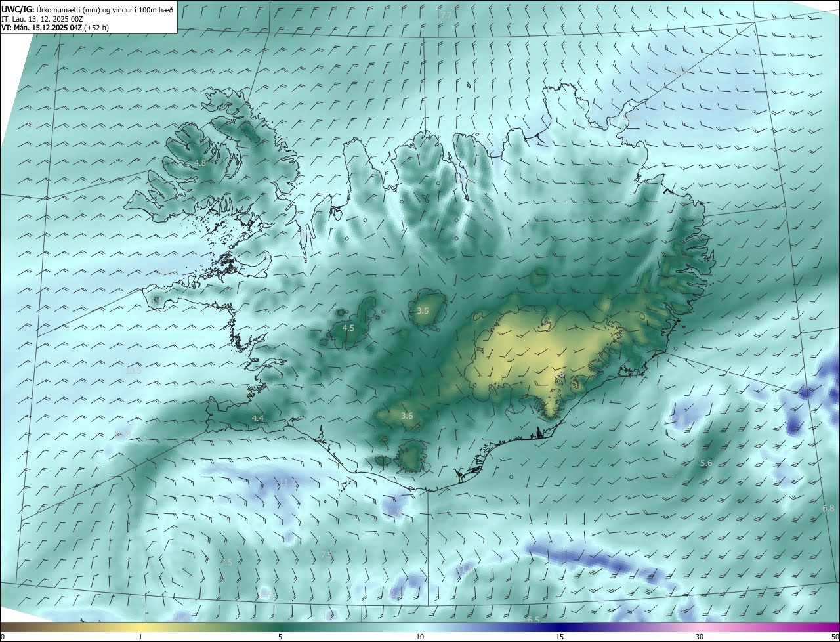Viewport: 840px width, 642px height.
Task: Click the initial time line "IT: Lau. 13. 12. 2025 00Z"
Action: 42,18
